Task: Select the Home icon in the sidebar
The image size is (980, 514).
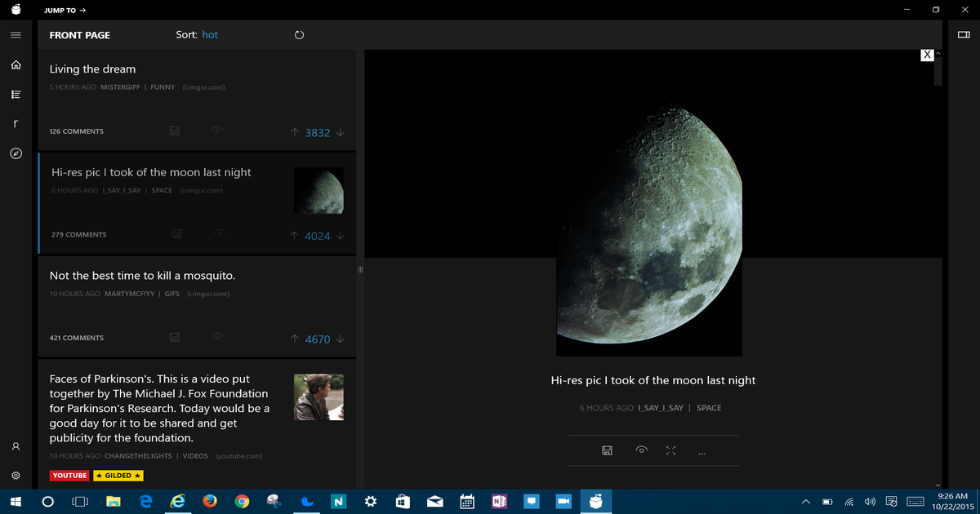Action: 16,64
